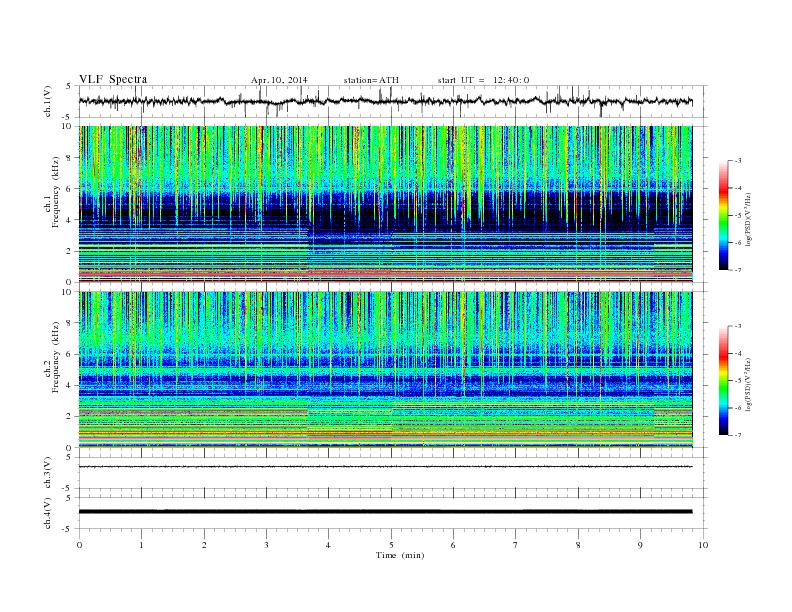Image resolution: width=792 pixels, height=612 pixels.
Task: Click time-axis tick label "1"
Action: pyautogui.click(x=142, y=545)
